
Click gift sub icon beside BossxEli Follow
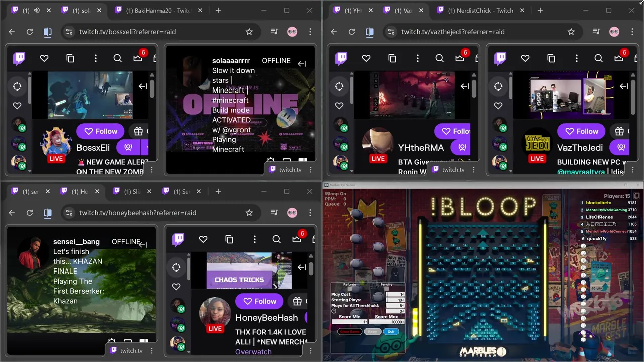click(139, 131)
